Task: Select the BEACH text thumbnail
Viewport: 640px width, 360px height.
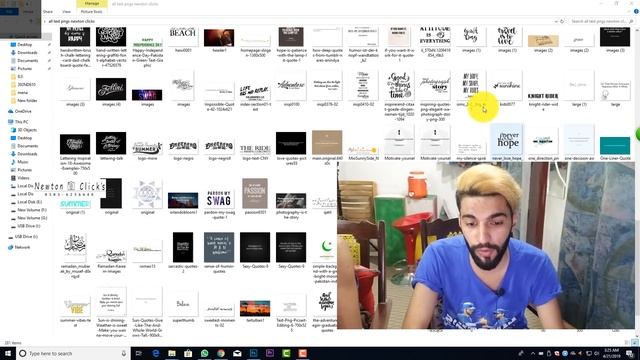Action: [x=183, y=37]
